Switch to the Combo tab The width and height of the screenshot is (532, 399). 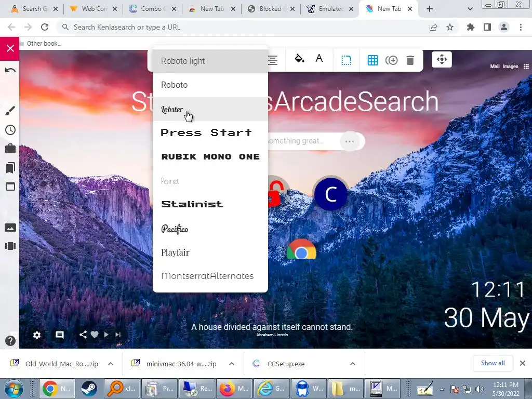click(152, 9)
